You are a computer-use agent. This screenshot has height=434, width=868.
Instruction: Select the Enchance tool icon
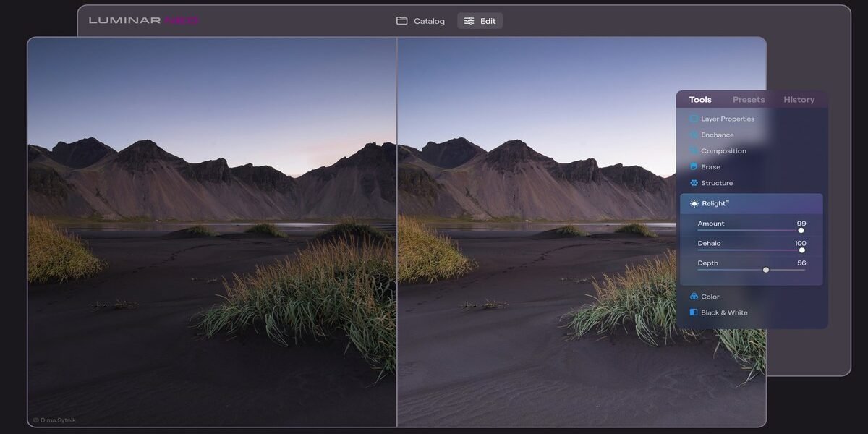pos(694,135)
